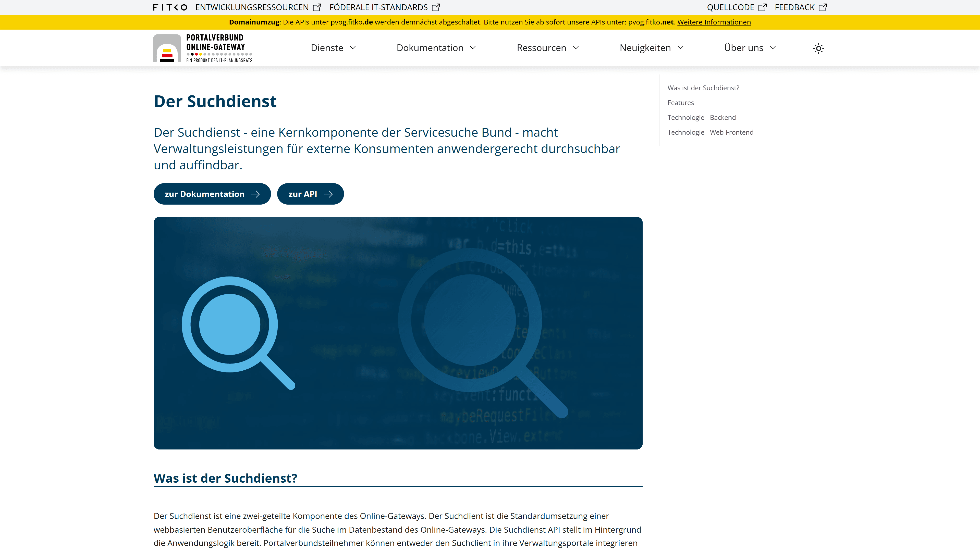Expand the Dokumentation dropdown chevron
980x551 pixels.
473,48
